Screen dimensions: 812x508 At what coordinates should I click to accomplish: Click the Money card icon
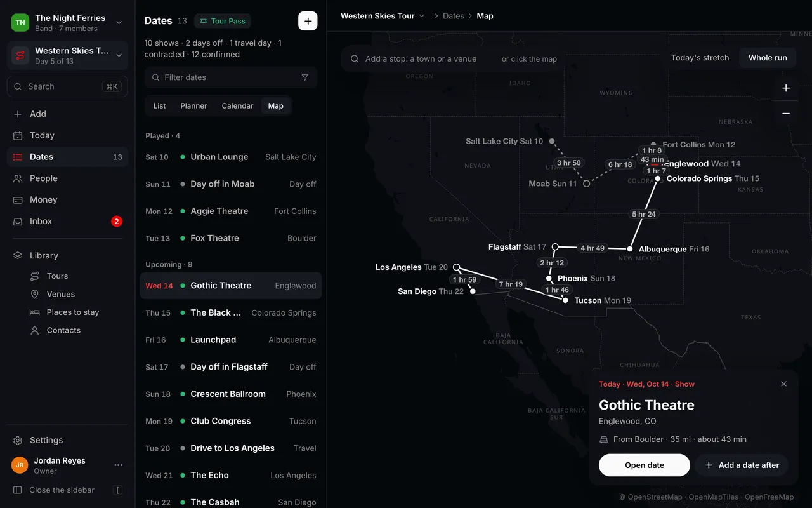click(18, 200)
